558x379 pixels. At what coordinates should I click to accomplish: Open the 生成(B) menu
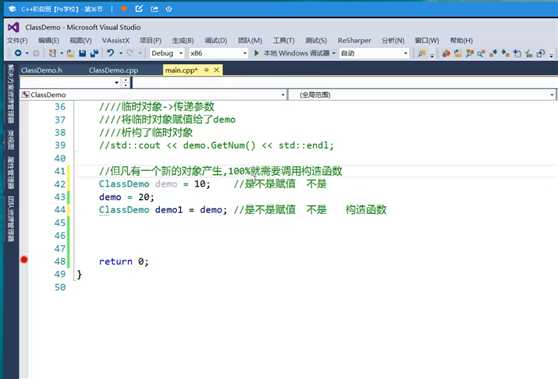click(x=183, y=41)
